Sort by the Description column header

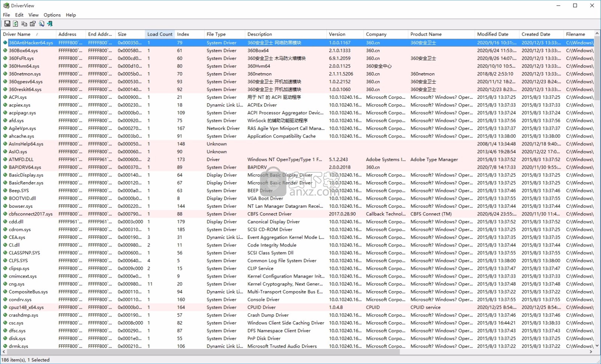point(286,34)
